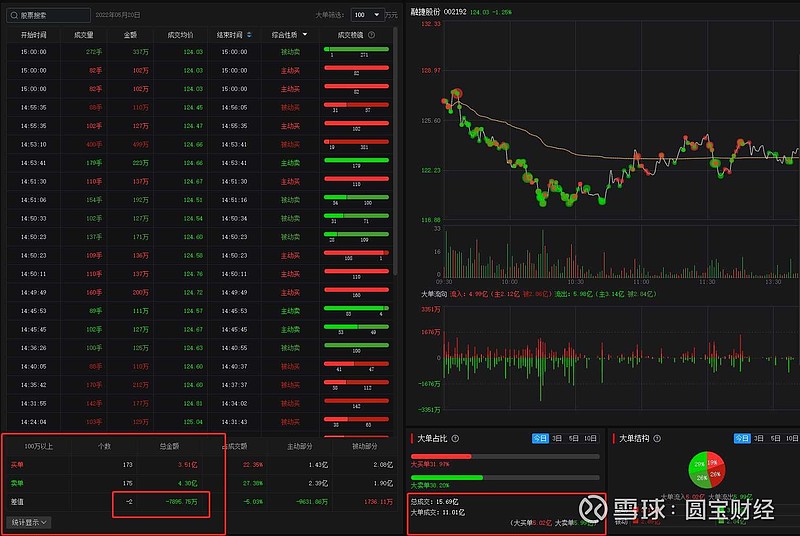
Task: Click the 14:51:06 start time cell
Action: point(33,200)
